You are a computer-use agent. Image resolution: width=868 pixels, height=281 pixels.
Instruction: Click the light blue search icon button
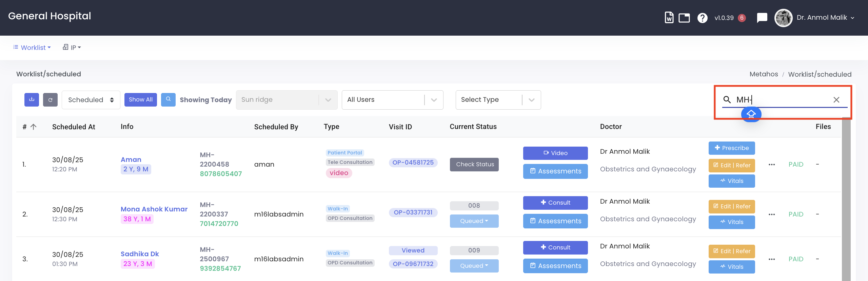coord(168,100)
